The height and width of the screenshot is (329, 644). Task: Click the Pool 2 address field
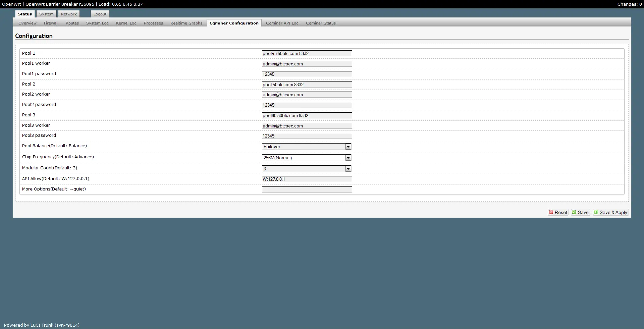tap(307, 85)
